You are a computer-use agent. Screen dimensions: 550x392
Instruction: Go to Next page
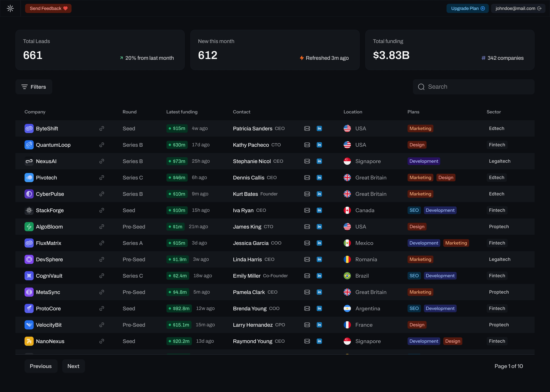click(73, 366)
